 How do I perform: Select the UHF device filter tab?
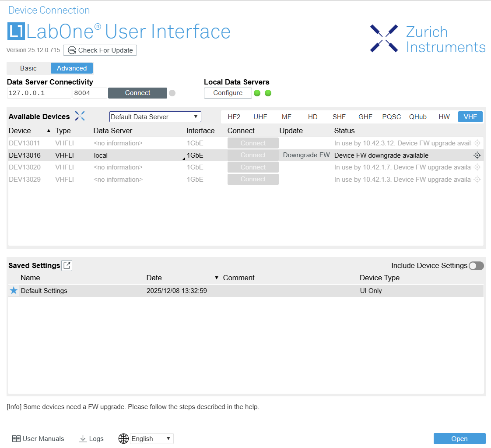pyautogui.click(x=260, y=117)
